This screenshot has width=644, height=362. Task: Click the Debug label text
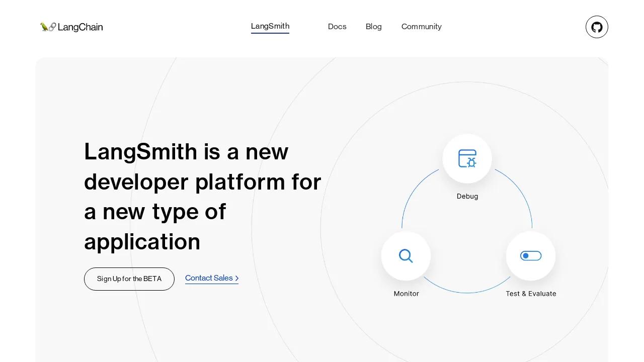(467, 197)
